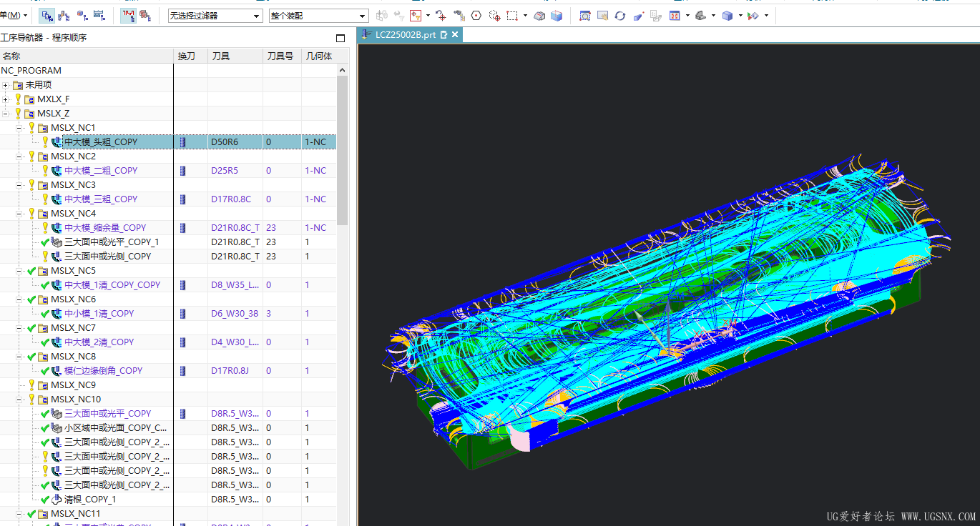The width and height of the screenshot is (980, 526).
Task: Sort by the 名称 column header
Action: click(x=87, y=56)
